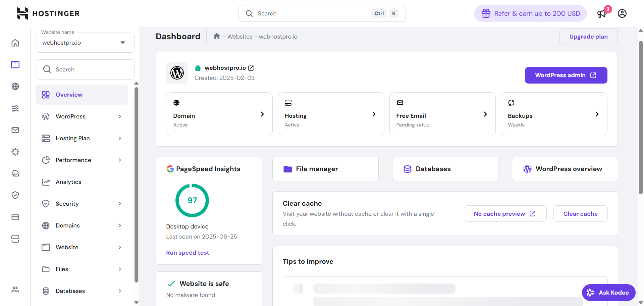Open the Free Email Pending setup card
This screenshot has height=306, width=644.
pos(442,114)
